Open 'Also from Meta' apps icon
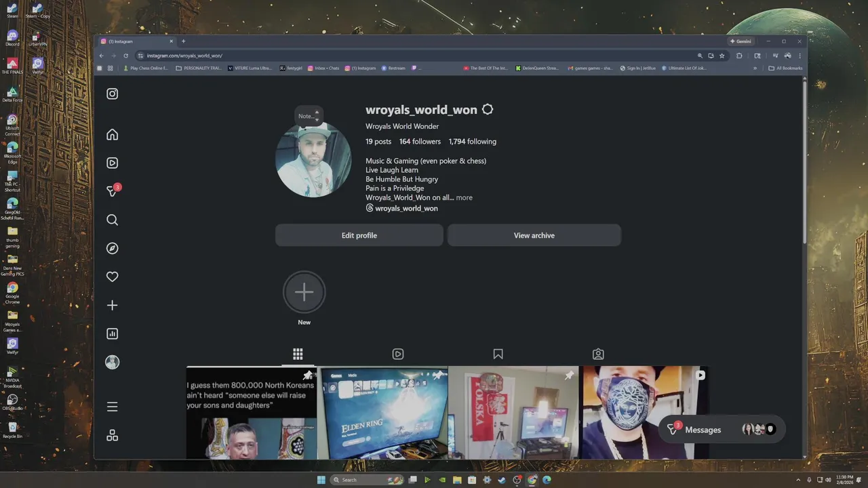 click(x=113, y=435)
